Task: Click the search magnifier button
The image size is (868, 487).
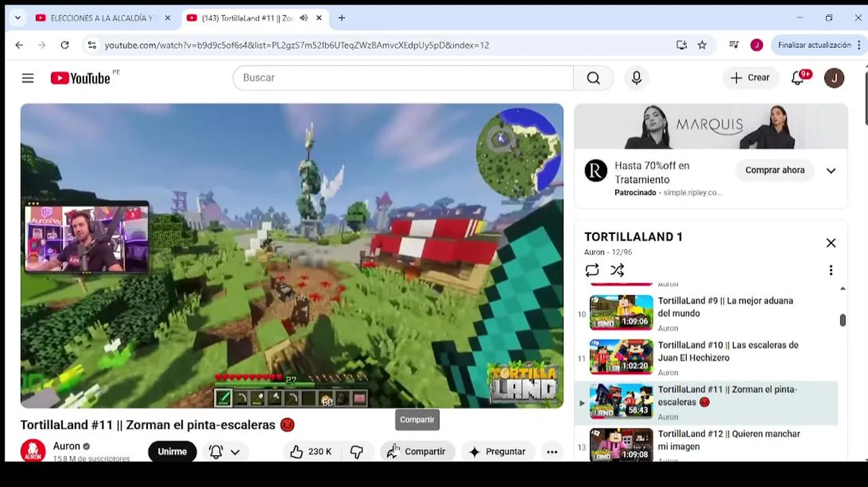Action: point(594,78)
